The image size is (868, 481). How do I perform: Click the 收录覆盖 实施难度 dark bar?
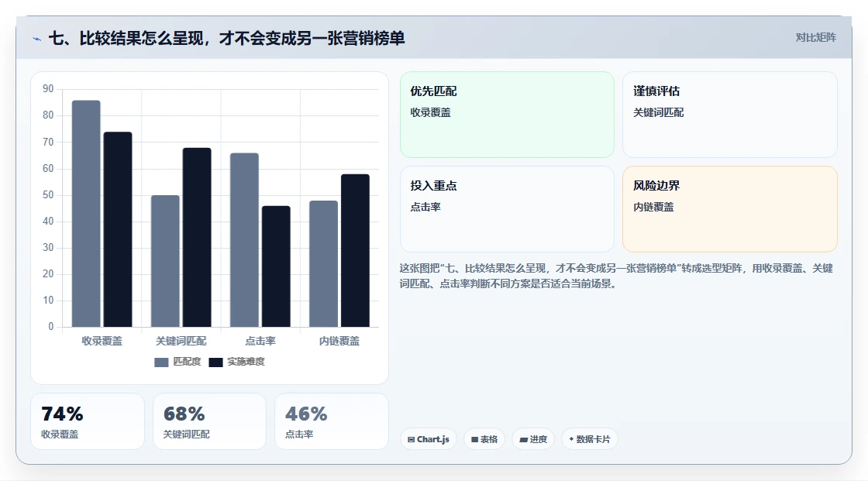point(118,229)
